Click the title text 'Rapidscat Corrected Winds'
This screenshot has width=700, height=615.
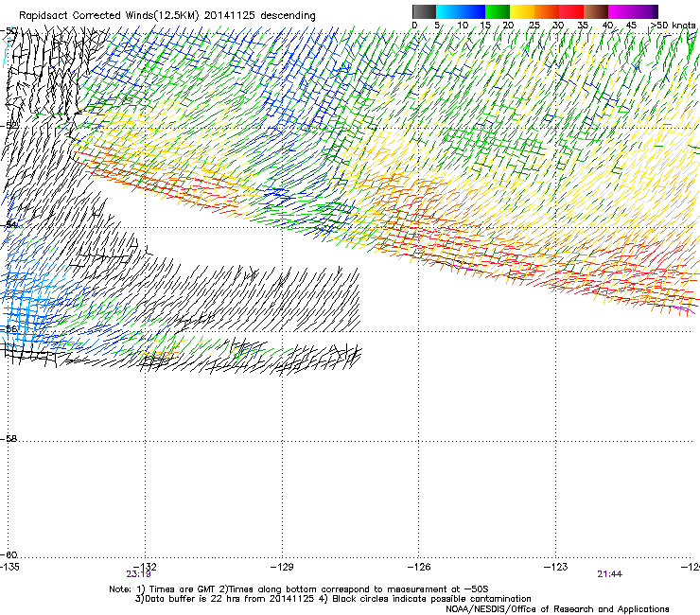tap(86, 16)
